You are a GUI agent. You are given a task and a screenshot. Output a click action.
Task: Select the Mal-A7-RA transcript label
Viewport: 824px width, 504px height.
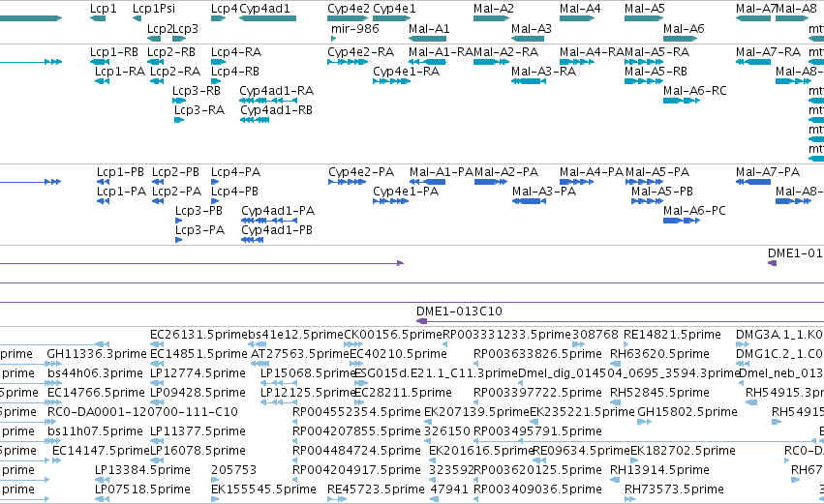(768, 52)
